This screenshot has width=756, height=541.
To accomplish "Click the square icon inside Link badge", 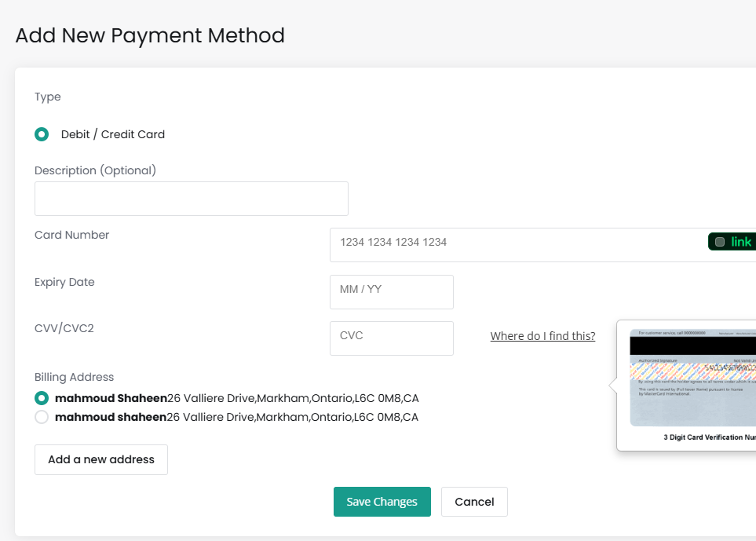I will pos(720,242).
